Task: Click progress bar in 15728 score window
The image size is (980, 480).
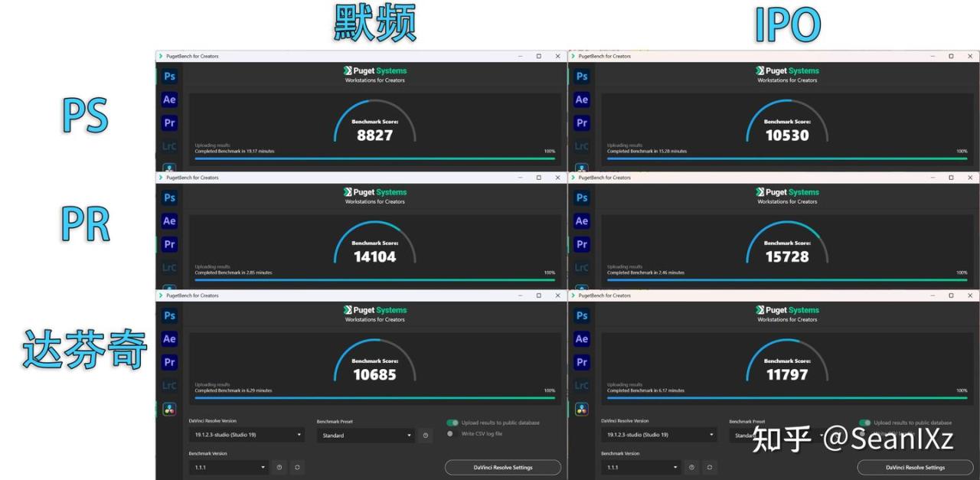Action: (787, 280)
